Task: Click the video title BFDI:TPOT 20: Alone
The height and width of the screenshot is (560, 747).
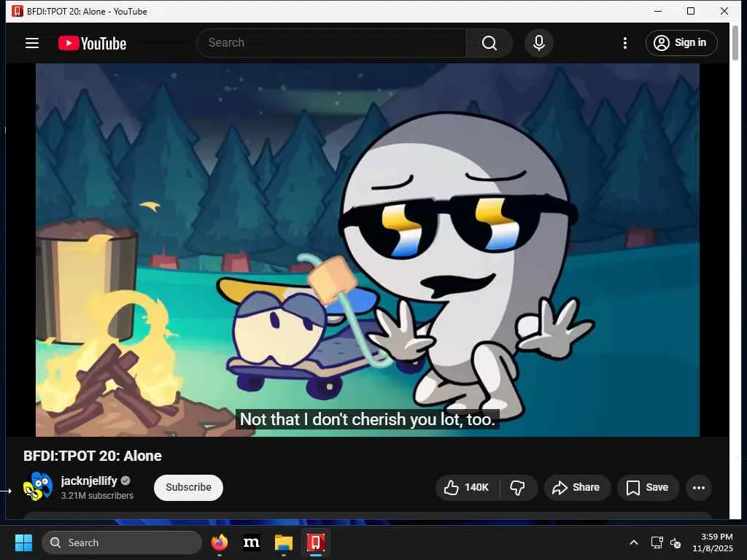Action: click(x=93, y=456)
